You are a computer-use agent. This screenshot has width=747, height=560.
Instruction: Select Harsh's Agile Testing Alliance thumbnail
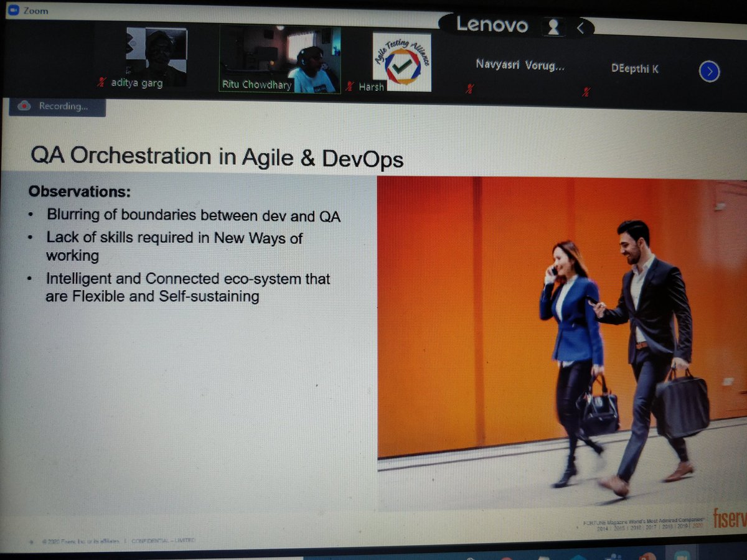401,63
